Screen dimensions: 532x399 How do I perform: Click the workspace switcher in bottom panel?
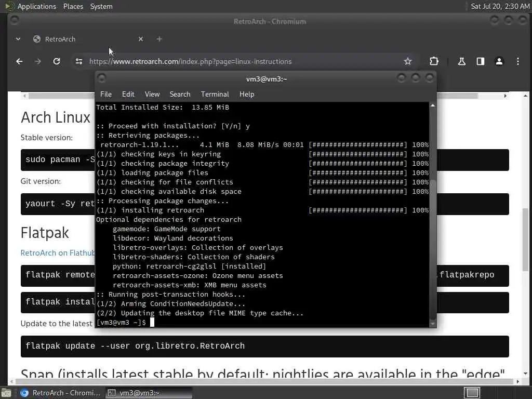[x=472, y=393]
